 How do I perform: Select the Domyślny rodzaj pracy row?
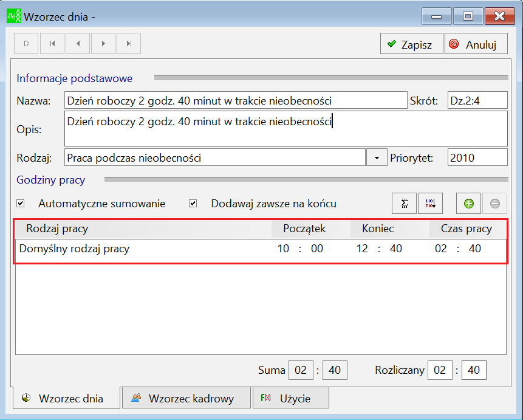[261, 249]
